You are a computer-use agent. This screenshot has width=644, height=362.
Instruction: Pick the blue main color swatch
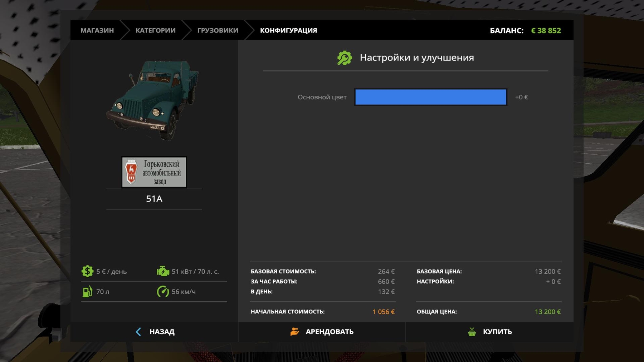pyautogui.click(x=430, y=97)
